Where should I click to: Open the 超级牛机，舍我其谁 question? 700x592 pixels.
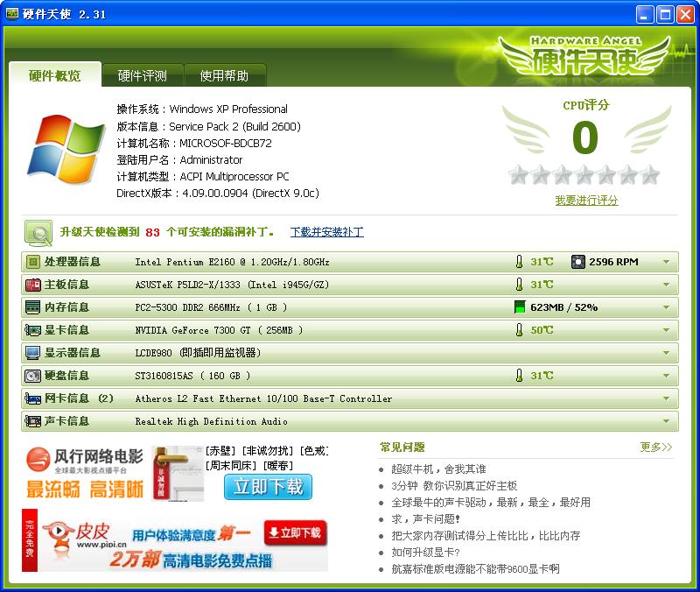click(438, 469)
